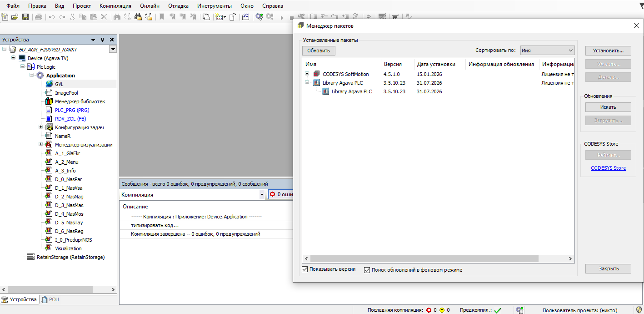The height and width of the screenshot is (314, 644).
Task: Select ImagePool in device tree
Action: point(66,93)
